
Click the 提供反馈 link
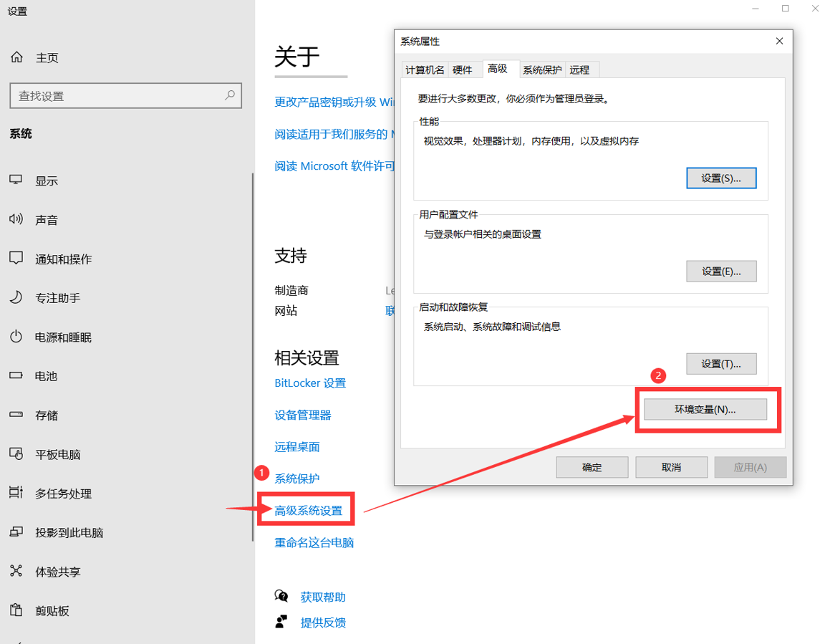click(x=323, y=623)
